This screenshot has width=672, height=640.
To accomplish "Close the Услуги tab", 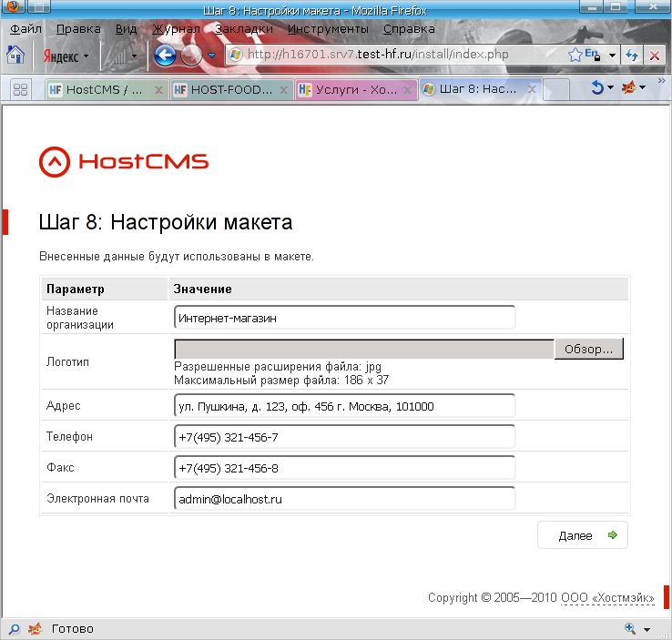I will pyautogui.click(x=409, y=90).
